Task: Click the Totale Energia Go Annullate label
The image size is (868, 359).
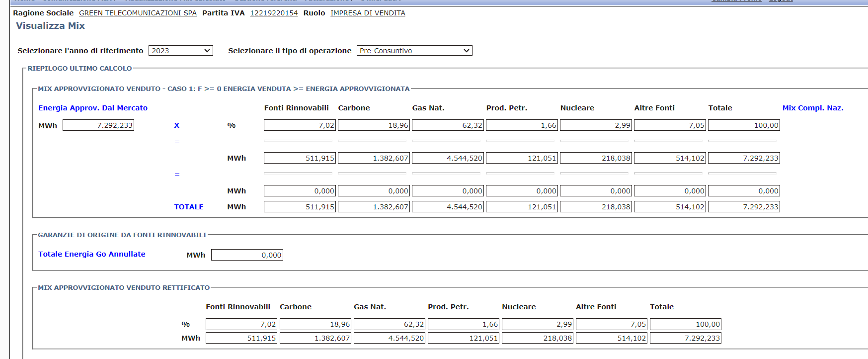Action: 92,254
